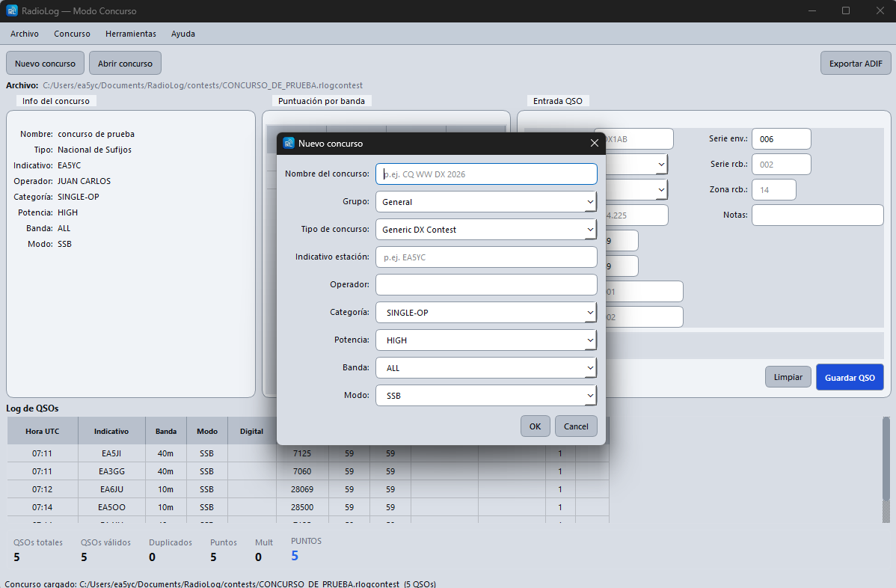
Task: Click Nuevo concurso toolbar button
Action: 45,64
